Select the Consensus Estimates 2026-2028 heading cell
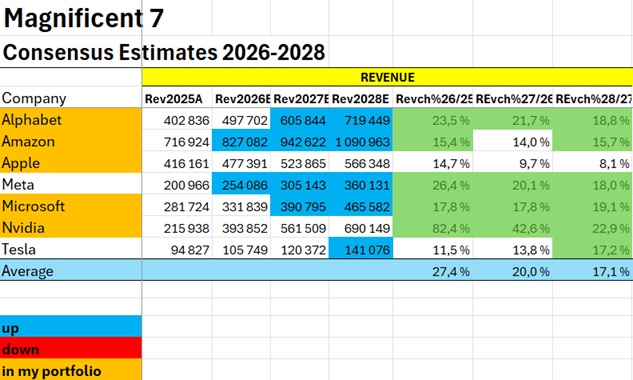This screenshot has width=633, height=380. 163,52
